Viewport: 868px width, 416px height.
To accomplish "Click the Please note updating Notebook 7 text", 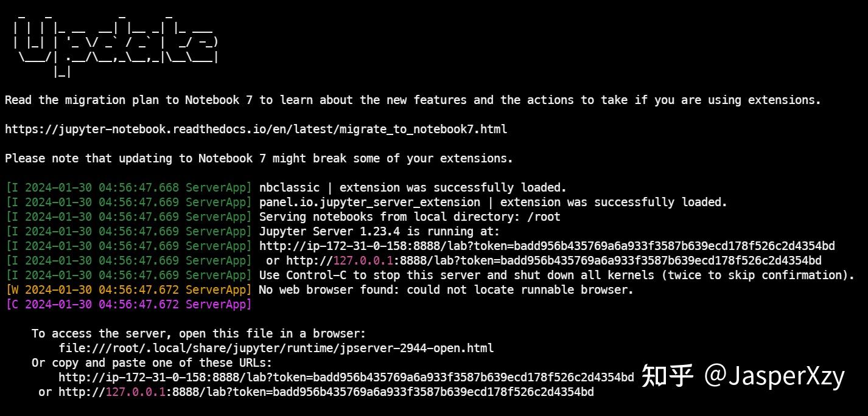I will tap(259, 158).
